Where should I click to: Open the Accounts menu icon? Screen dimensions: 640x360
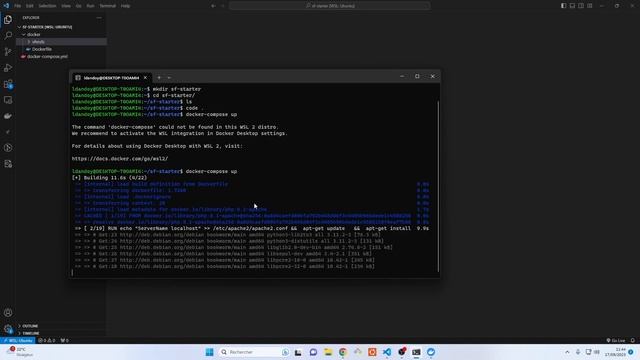pyautogui.click(x=8, y=313)
